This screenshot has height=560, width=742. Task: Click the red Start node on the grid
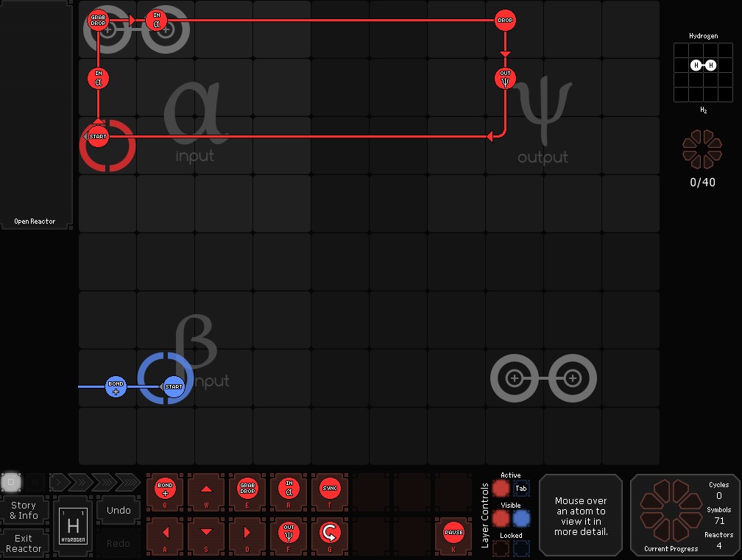coord(98,136)
